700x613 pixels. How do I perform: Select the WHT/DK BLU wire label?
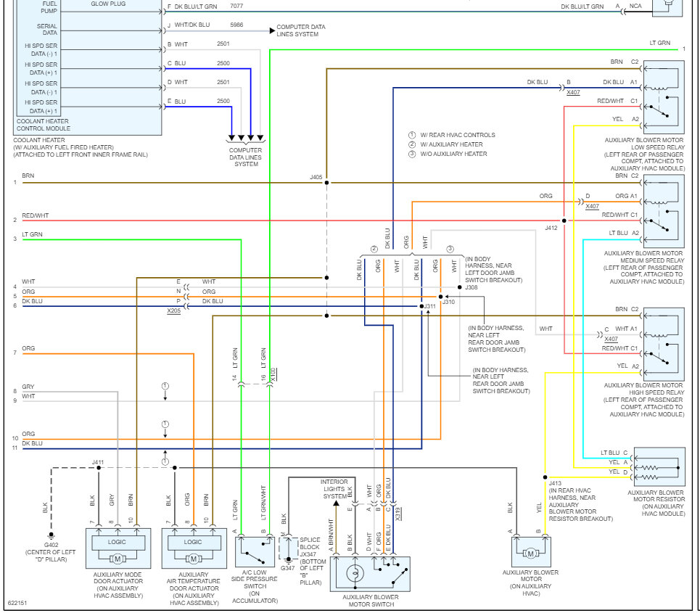[192, 25]
